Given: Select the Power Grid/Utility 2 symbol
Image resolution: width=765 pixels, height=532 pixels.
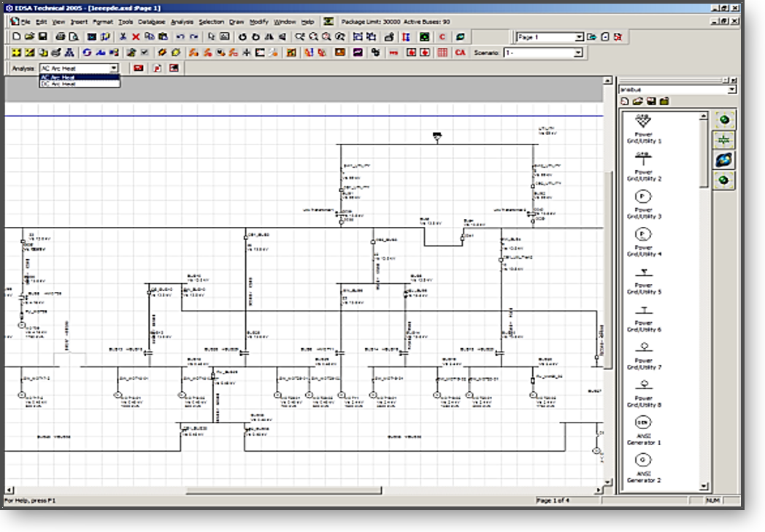Looking at the screenshot, I should pos(644,166).
